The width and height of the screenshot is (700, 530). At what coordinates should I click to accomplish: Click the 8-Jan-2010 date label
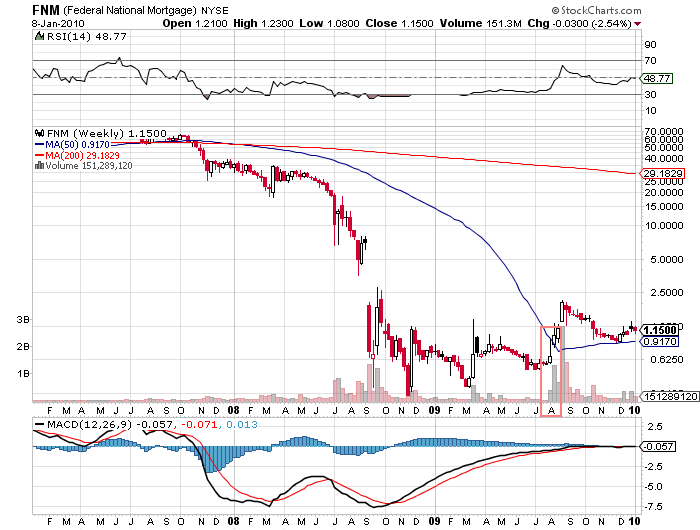tap(58, 23)
